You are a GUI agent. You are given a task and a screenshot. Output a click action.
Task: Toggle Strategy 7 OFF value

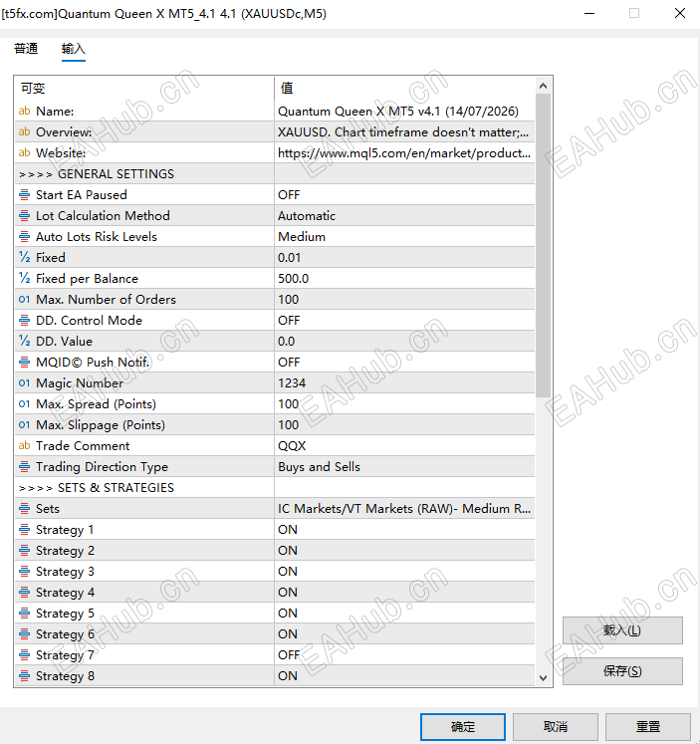click(404, 654)
